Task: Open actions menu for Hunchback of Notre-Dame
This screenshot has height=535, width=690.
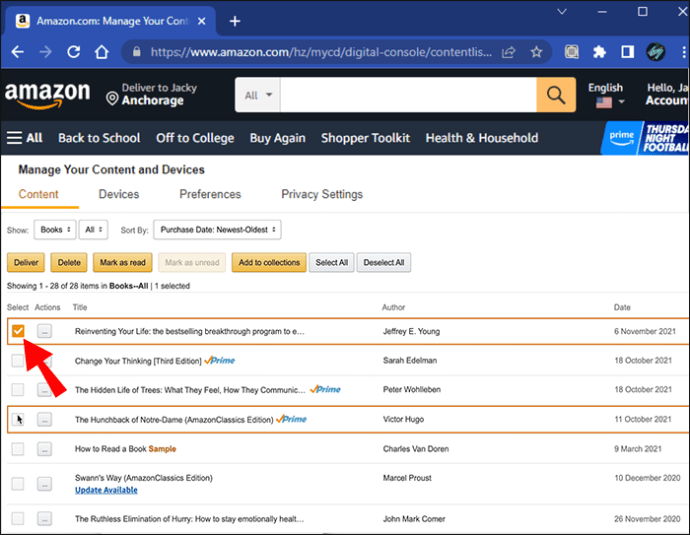Action: 44,419
